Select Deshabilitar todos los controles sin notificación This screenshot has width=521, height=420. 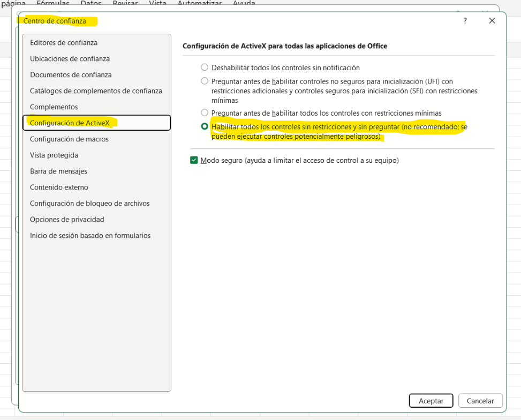(x=205, y=67)
